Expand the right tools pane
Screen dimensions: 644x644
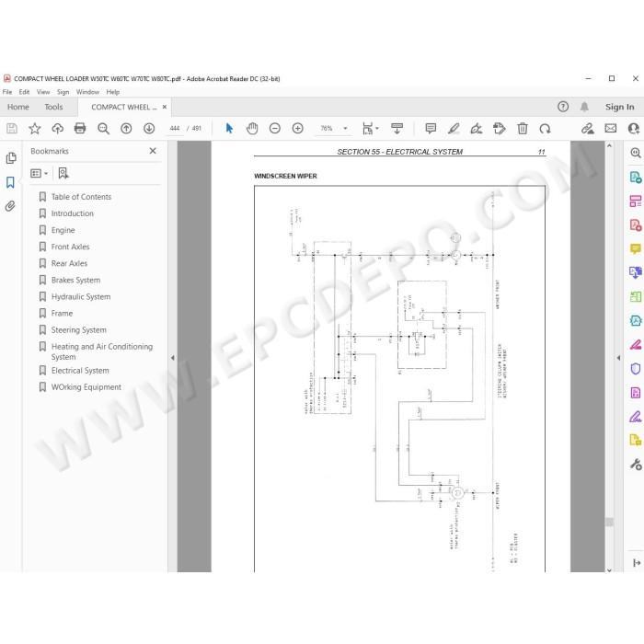click(x=618, y=358)
